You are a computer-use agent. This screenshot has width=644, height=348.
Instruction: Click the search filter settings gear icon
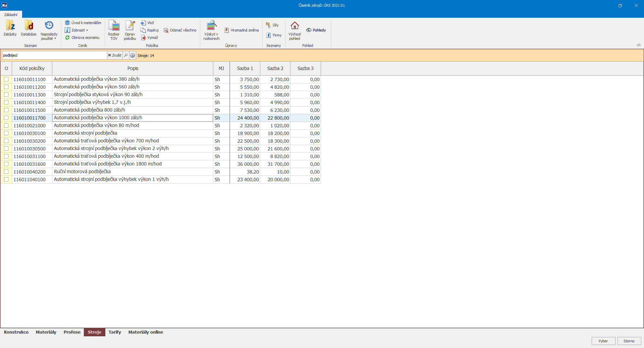pos(132,56)
